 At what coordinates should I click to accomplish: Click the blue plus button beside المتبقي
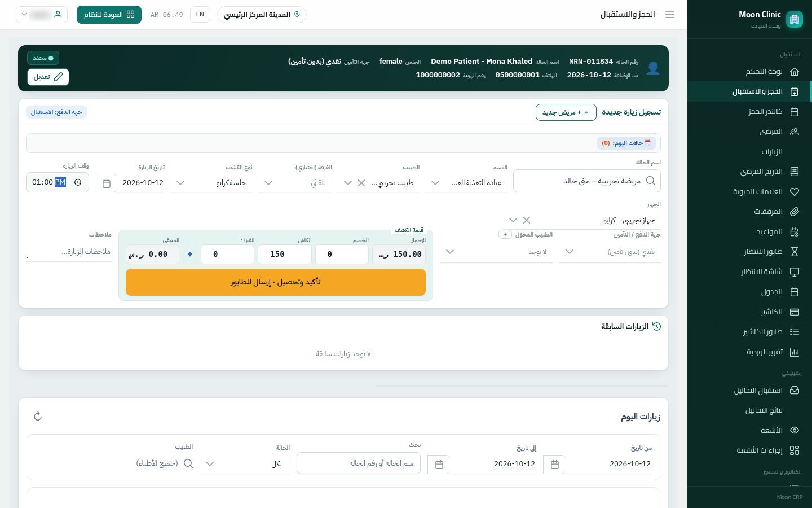coord(190,254)
